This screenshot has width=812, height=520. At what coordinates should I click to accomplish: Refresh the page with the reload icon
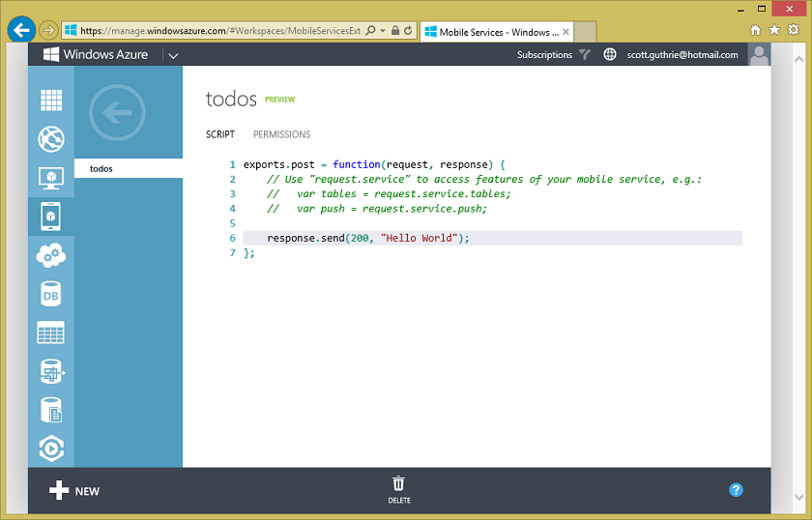408,31
